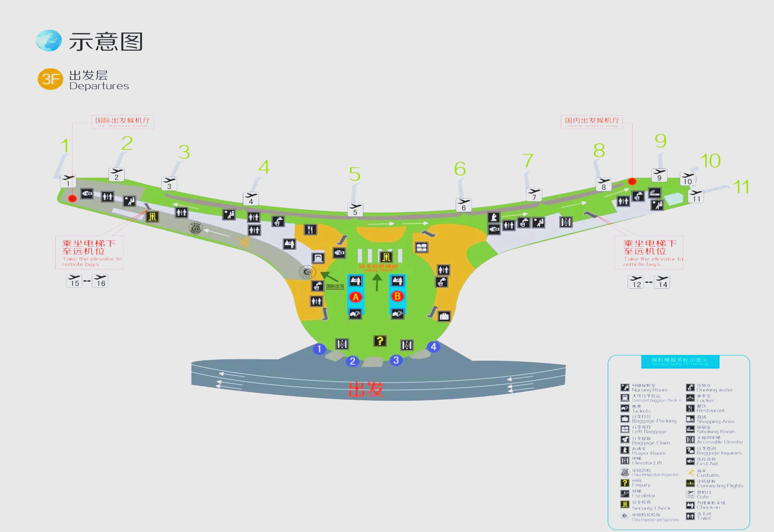
Task: Select the remote gate 12 icon
Action: coord(636,282)
